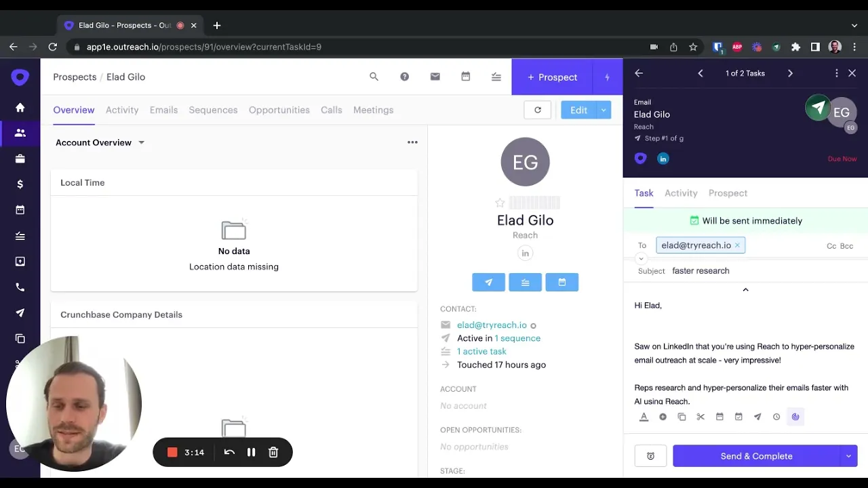Click the paper plane icon in email toolbar
The height and width of the screenshot is (488, 868).
(x=757, y=417)
